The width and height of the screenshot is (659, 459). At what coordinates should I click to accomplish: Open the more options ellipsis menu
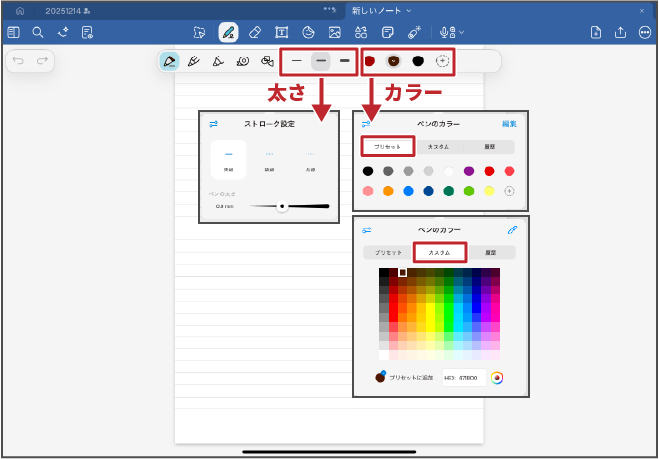(645, 32)
